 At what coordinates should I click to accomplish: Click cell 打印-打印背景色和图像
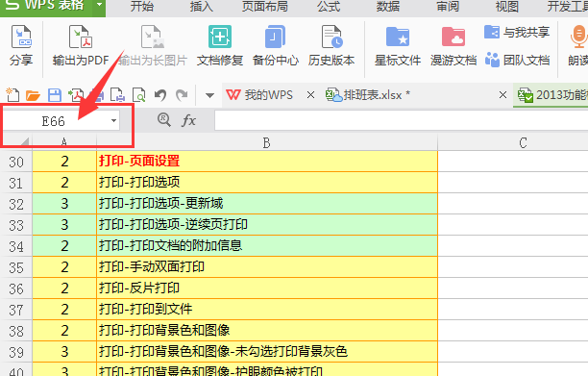tap(267, 331)
